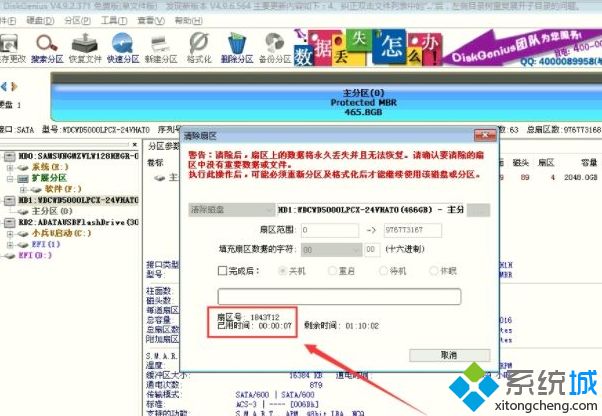Toggle the 完成后 checkbox
602x416 pixels.
tap(222, 271)
